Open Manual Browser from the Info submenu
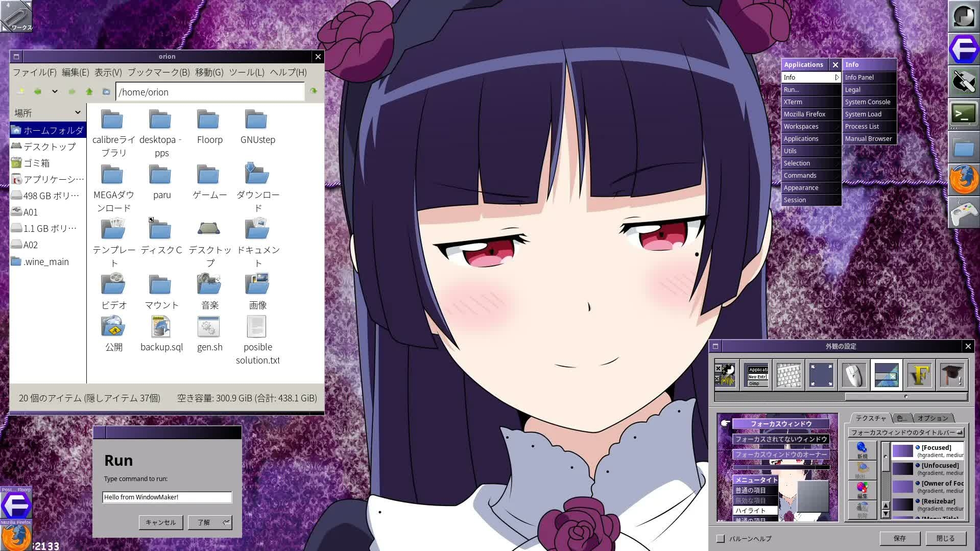Viewport: 980px width, 551px height. (x=869, y=139)
